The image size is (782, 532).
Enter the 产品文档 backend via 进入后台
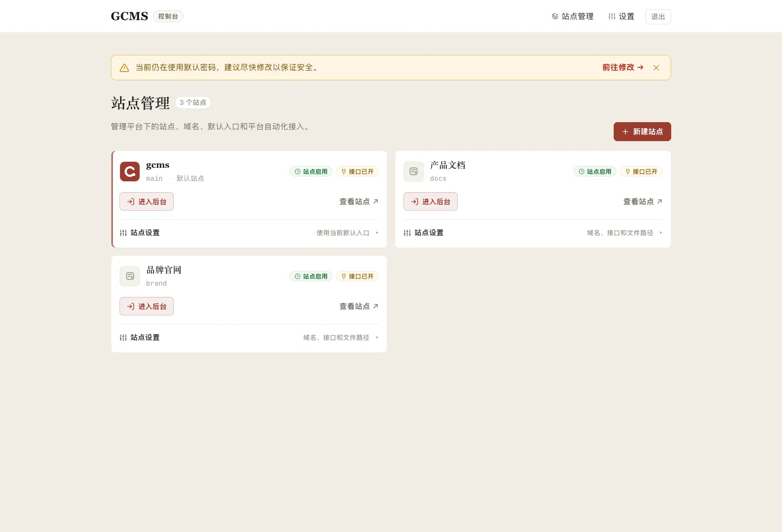(431, 201)
